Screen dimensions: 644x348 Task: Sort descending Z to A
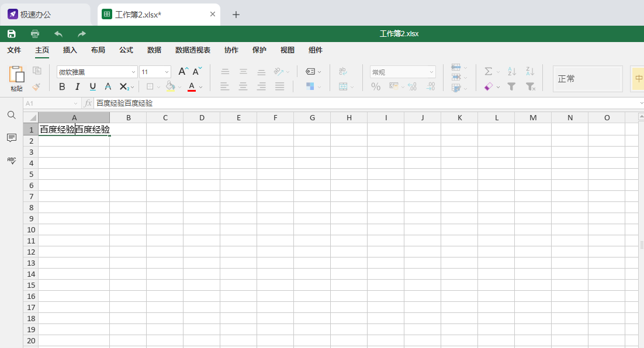point(530,71)
